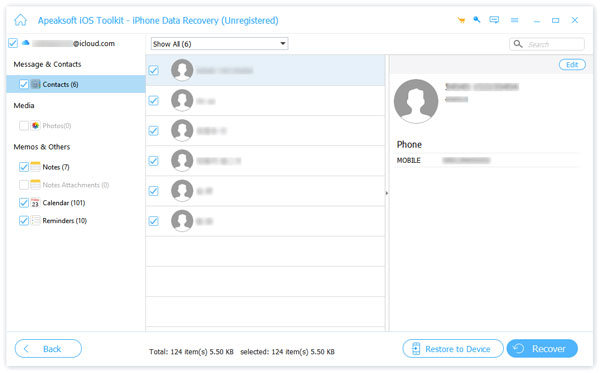Click the Total: 124 item(s) status text

(191, 352)
